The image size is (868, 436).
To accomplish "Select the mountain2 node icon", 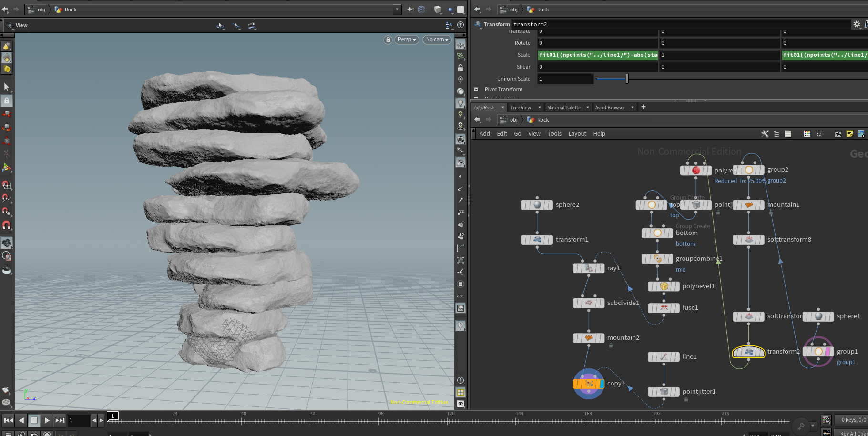I will pyautogui.click(x=589, y=338).
